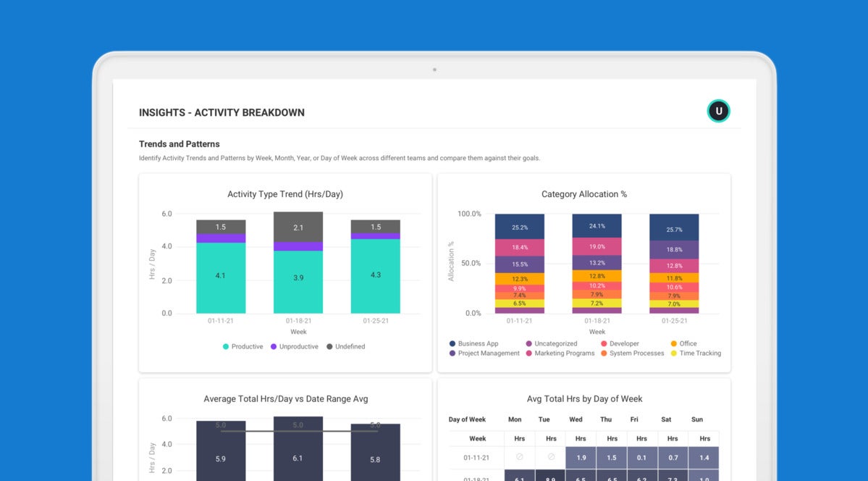Click the Day of Week header

(x=467, y=419)
